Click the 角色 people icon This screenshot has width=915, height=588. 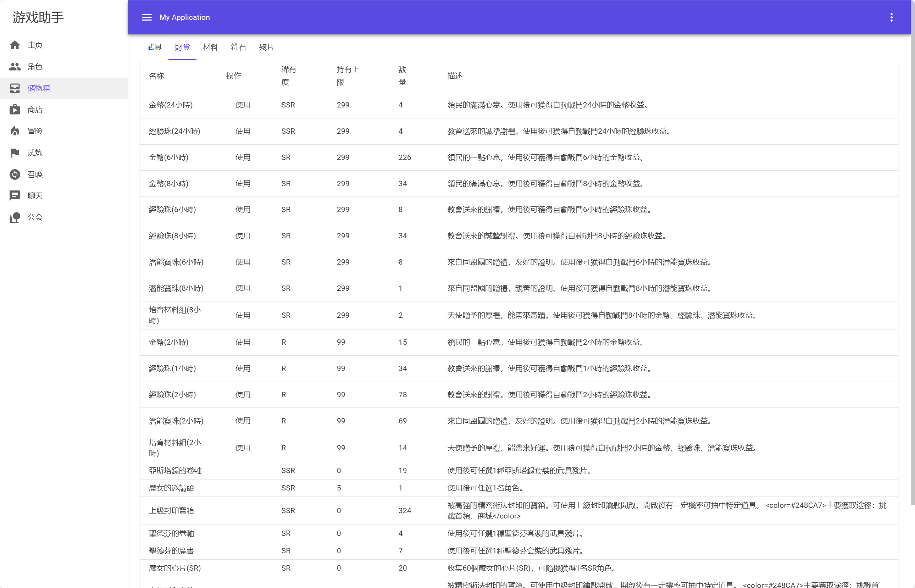(15, 67)
